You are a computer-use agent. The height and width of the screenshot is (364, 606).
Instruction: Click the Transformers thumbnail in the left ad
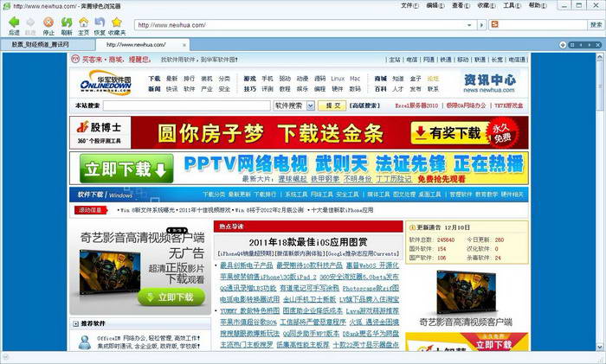pos(110,271)
